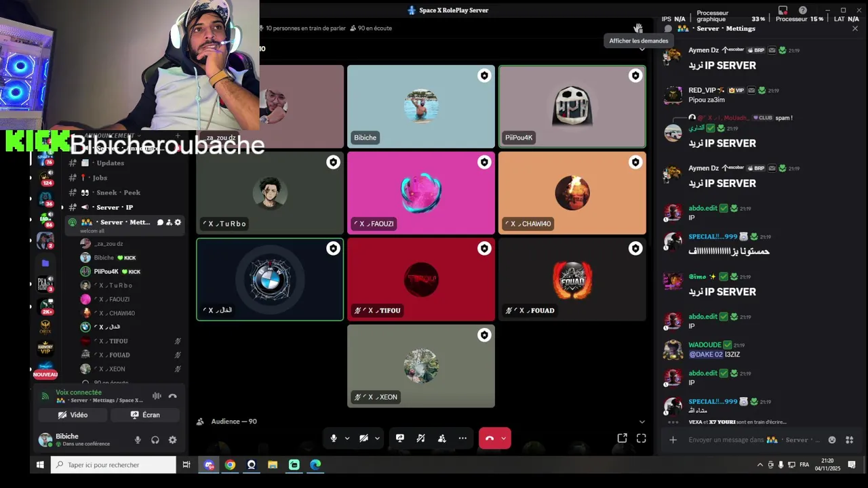This screenshot has width=868, height=488.
Task: Open the apps icon in message box
Action: [850, 440]
